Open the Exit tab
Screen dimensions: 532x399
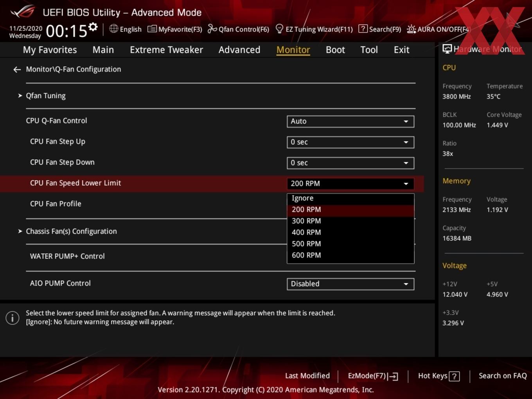pyautogui.click(x=401, y=50)
